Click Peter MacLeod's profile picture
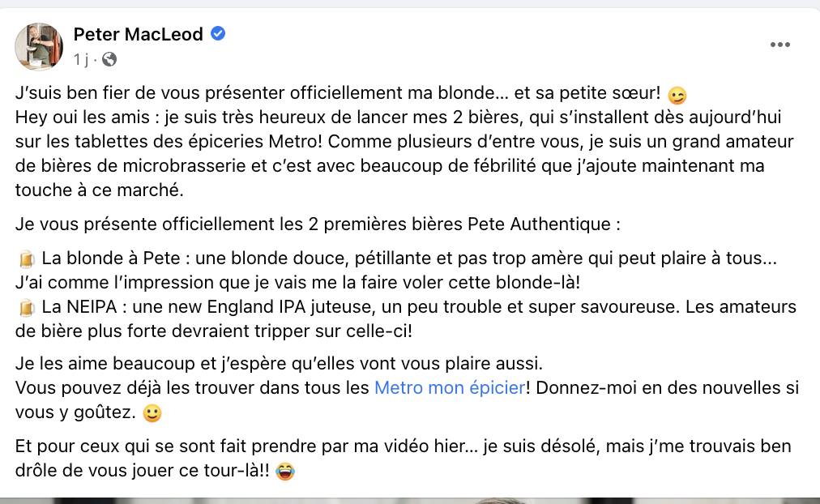This screenshot has width=820, height=504. [39, 46]
